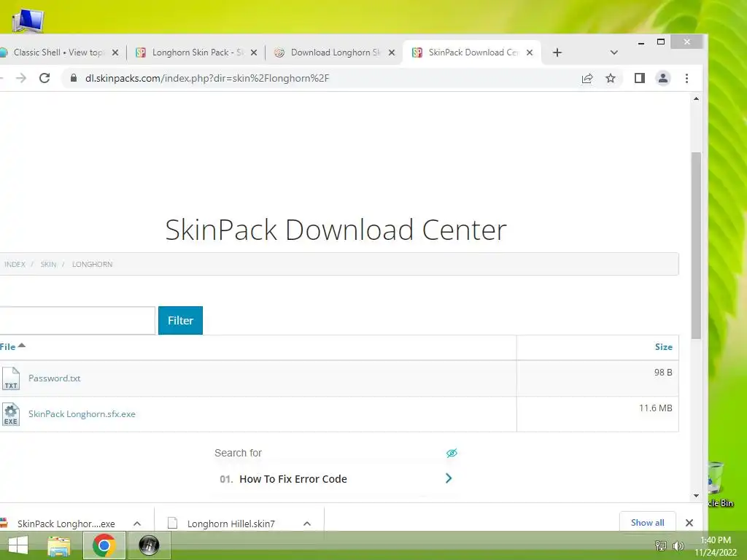This screenshot has height=560, width=747.
Task: Open the downloaded SkinPack Longhor...exe item
Action: 66,524
